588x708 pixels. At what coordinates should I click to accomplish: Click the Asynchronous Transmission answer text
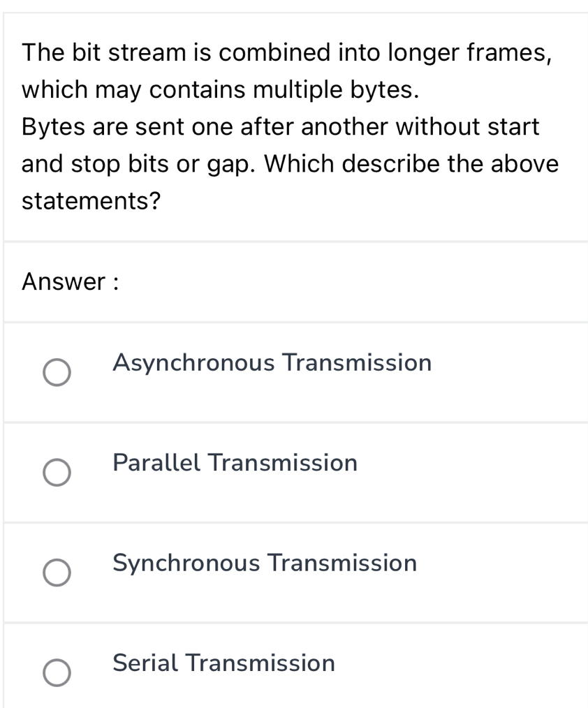pos(272,363)
